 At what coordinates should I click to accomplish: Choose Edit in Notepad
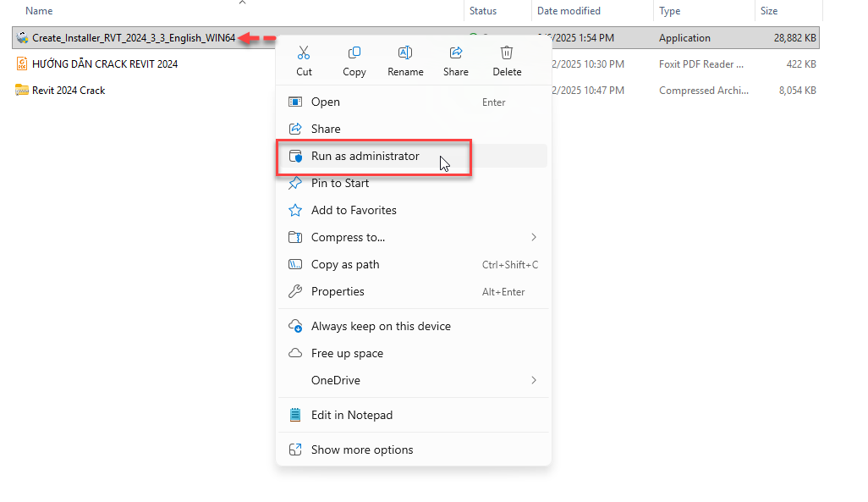pyautogui.click(x=351, y=416)
